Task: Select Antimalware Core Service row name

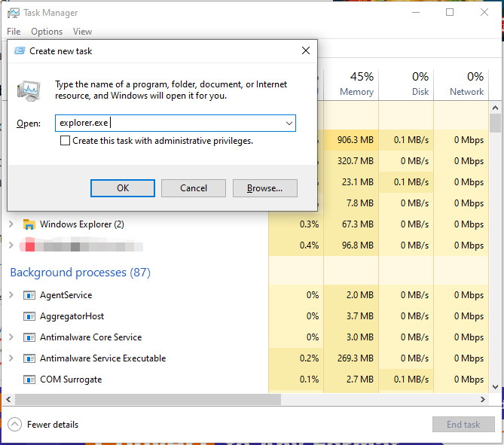Action: pyautogui.click(x=90, y=337)
